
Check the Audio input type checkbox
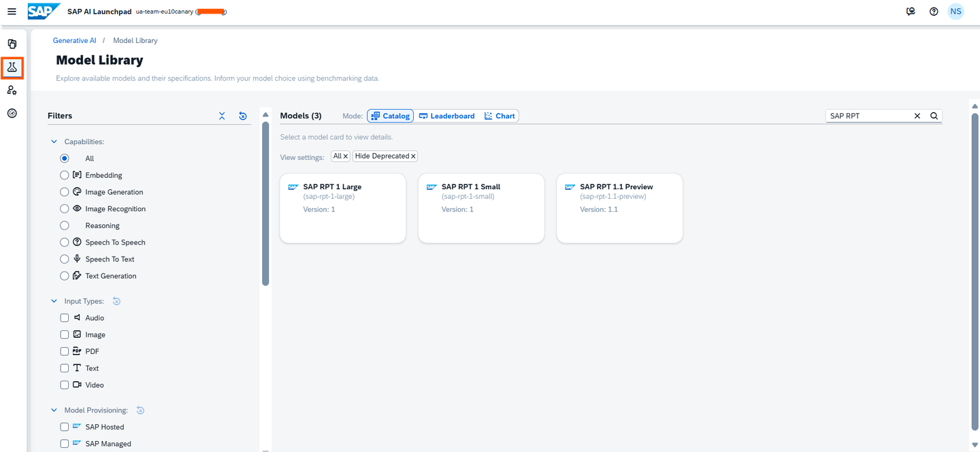[65, 318]
